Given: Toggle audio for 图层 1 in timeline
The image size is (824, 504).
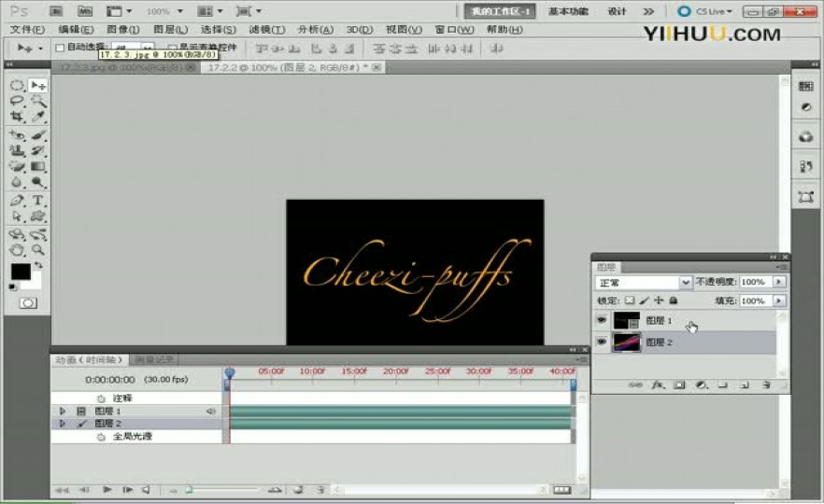Looking at the screenshot, I should pyautogui.click(x=211, y=411).
